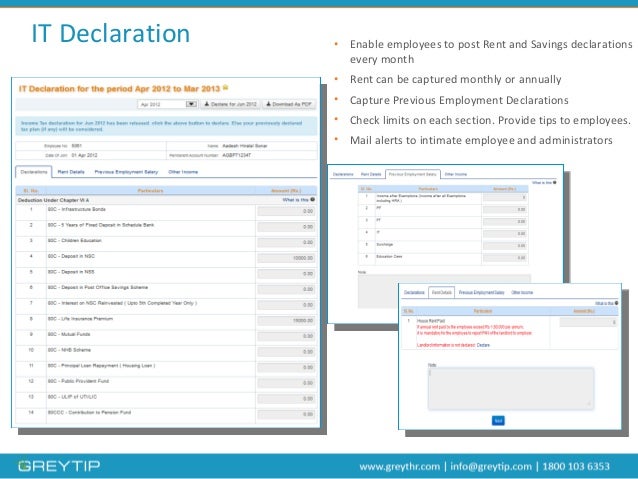
Task: Select Declarations tab in main declaration panel
Action: point(34,172)
